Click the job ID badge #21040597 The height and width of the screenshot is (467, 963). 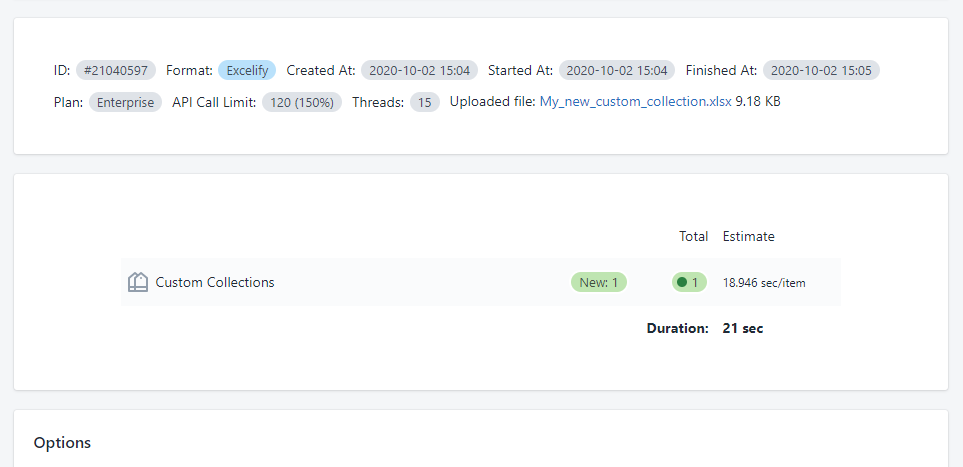click(116, 71)
